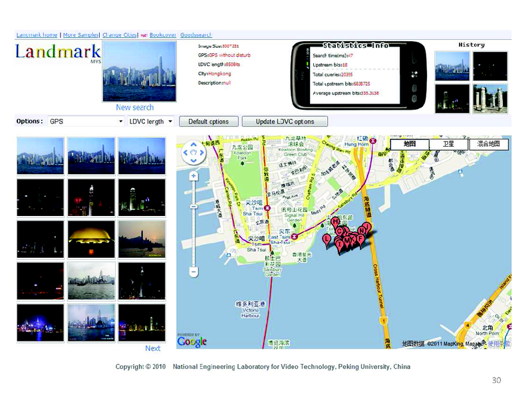
Task: Click the map zoom in plus button
Action: point(194,176)
